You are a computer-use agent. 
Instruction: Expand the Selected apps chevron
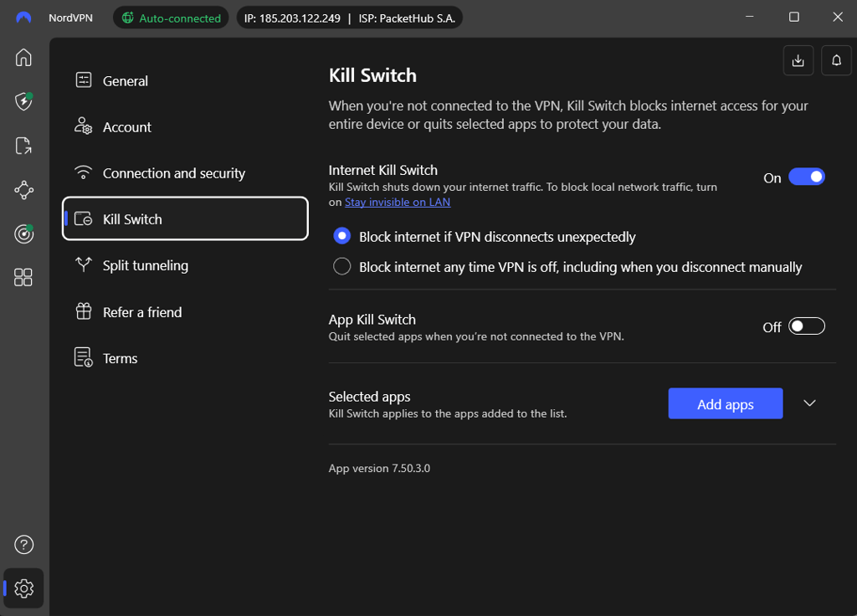[809, 403]
